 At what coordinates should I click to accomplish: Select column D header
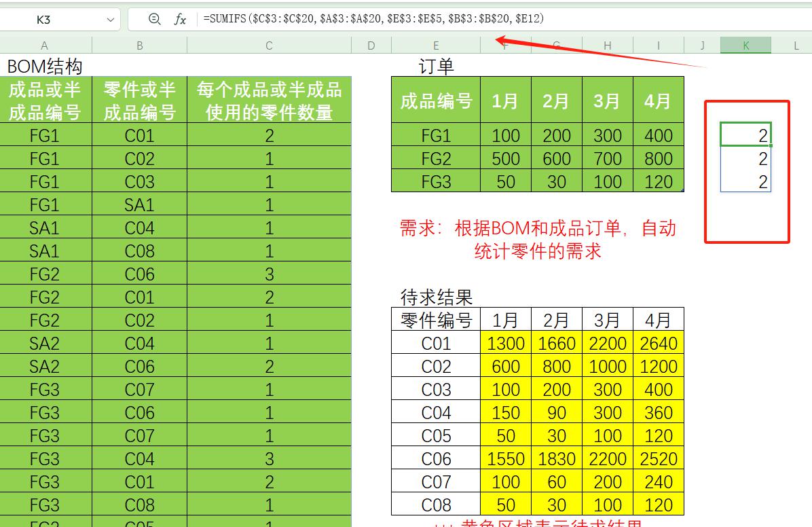tap(371, 46)
